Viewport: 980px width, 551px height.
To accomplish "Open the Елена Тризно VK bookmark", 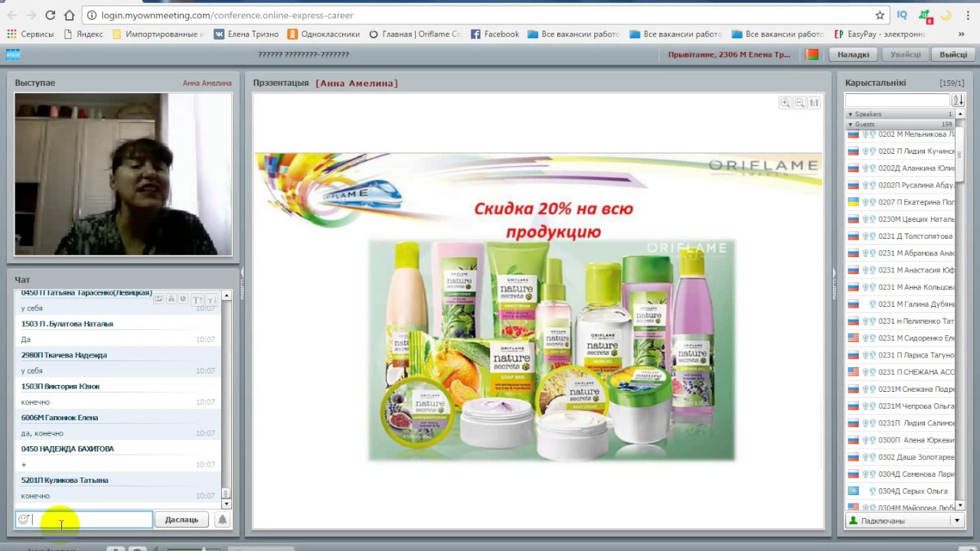I will tap(246, 34).
